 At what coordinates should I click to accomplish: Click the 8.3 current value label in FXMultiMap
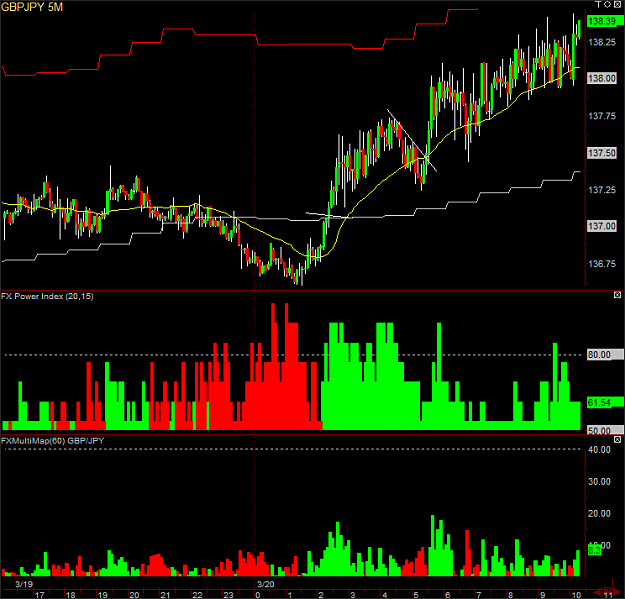click(594, 551)
